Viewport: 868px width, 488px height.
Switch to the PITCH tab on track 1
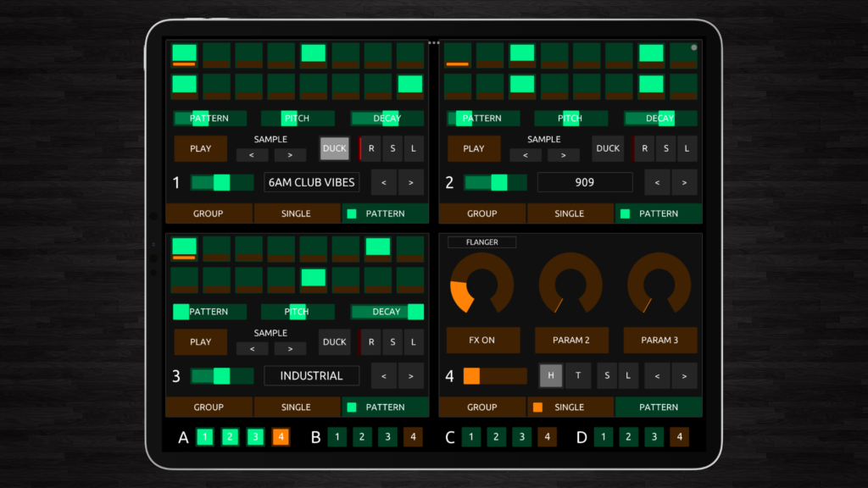(x=298, y=118)
